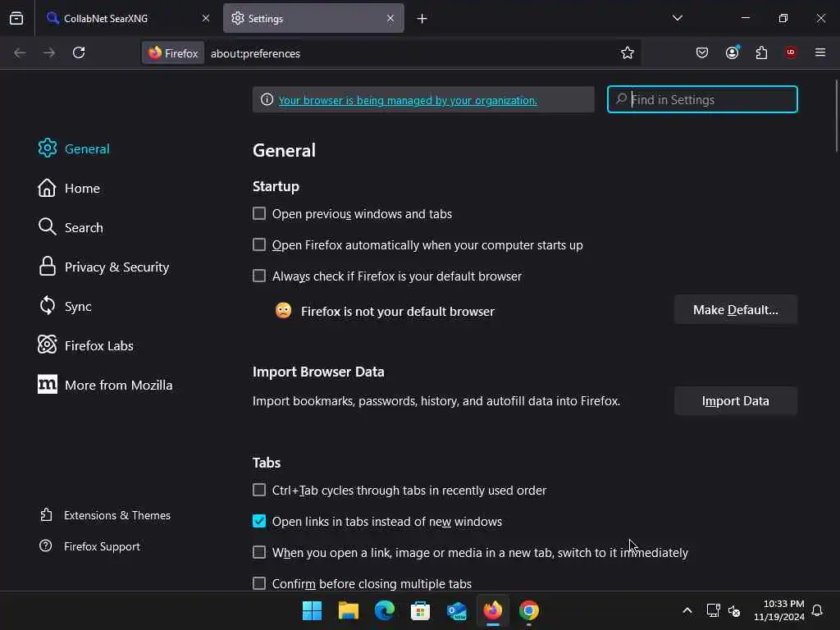Open Privacy & Security settings

[103, 267]
